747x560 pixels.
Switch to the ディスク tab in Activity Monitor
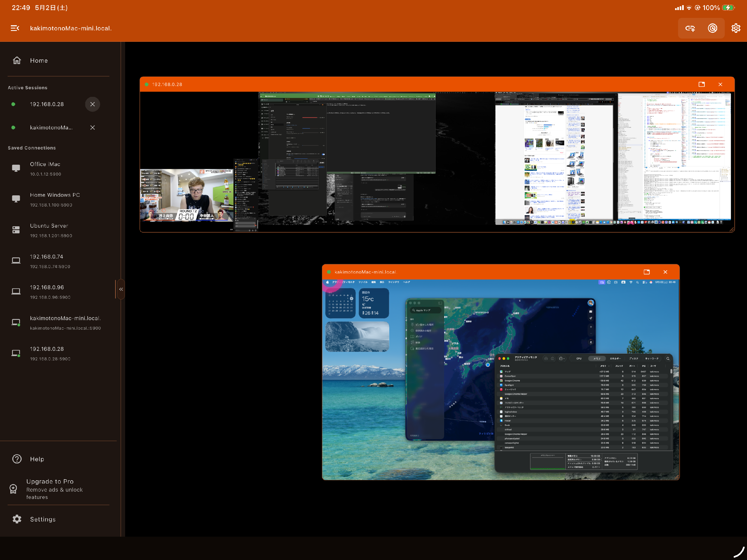click(634, 358)
